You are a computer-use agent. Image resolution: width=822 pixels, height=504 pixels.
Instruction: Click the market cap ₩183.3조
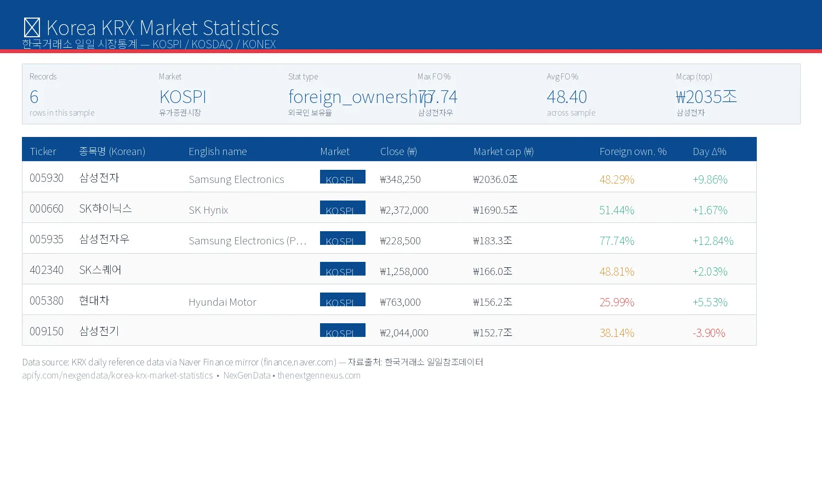(x=493, y=241)
